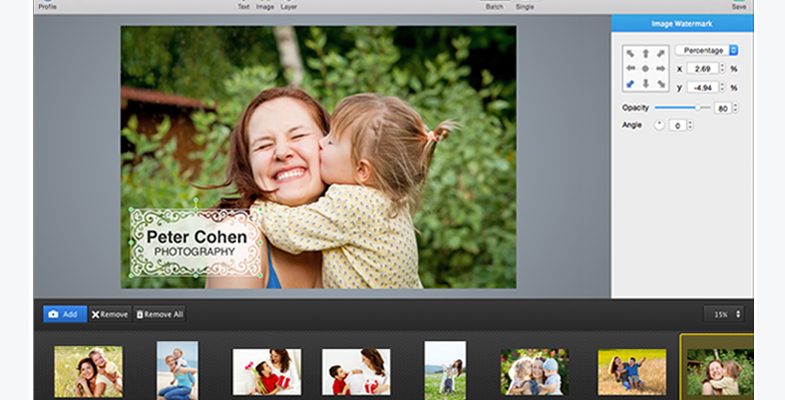
Task: Click the watermark's bottom-right resize handle
Action: click(260, 275)
